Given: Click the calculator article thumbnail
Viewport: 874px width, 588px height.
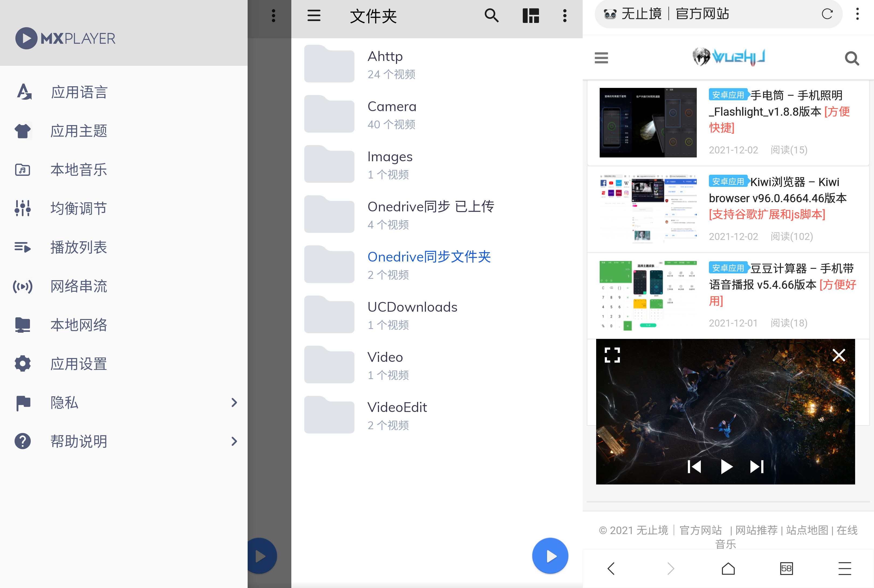Looking at the screenshot, I should (648, 296).
